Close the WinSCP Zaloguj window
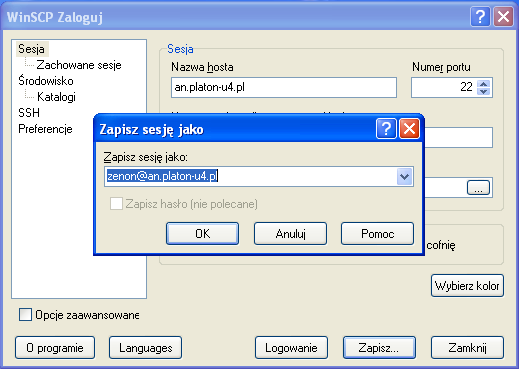The height and width of the screenshot is (369, 519). tap(503, 16)
